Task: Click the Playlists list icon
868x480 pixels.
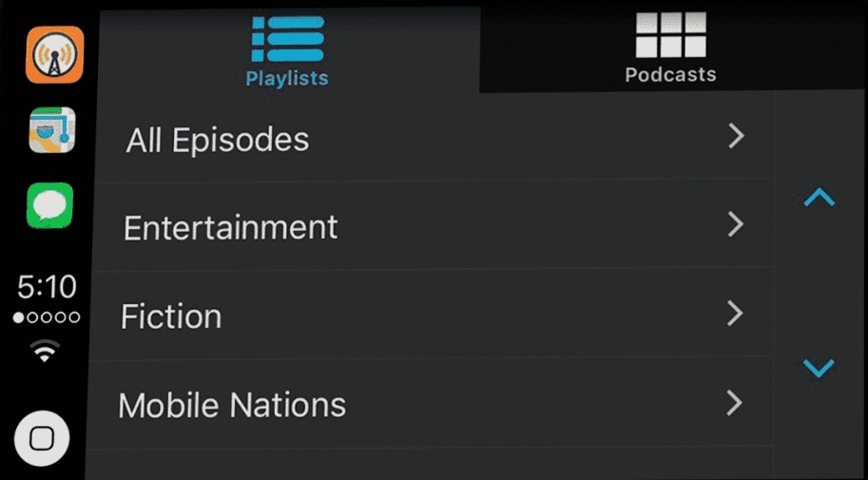Action: pos(288,39)
